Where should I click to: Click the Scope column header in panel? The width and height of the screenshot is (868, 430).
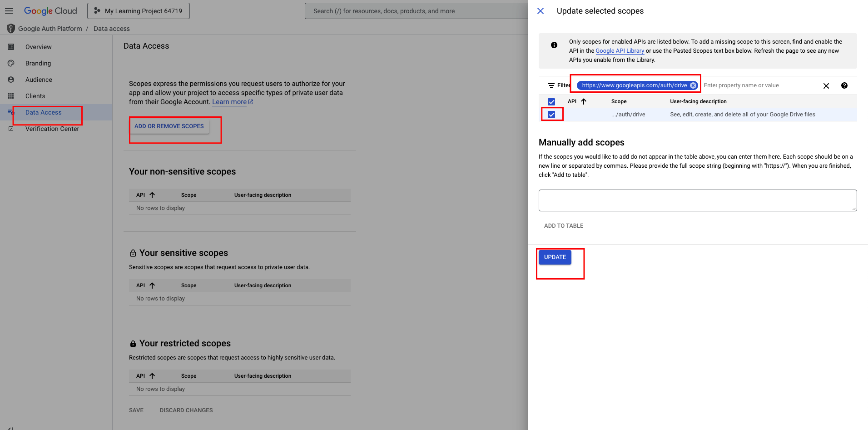[619, 101]
